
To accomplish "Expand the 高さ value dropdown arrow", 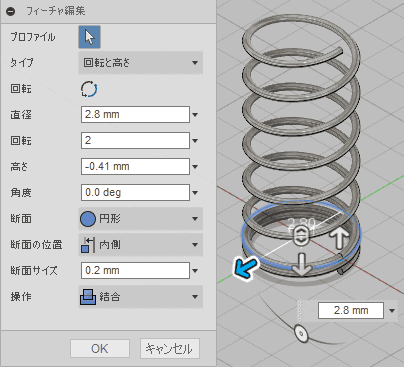I will [195, 167].
